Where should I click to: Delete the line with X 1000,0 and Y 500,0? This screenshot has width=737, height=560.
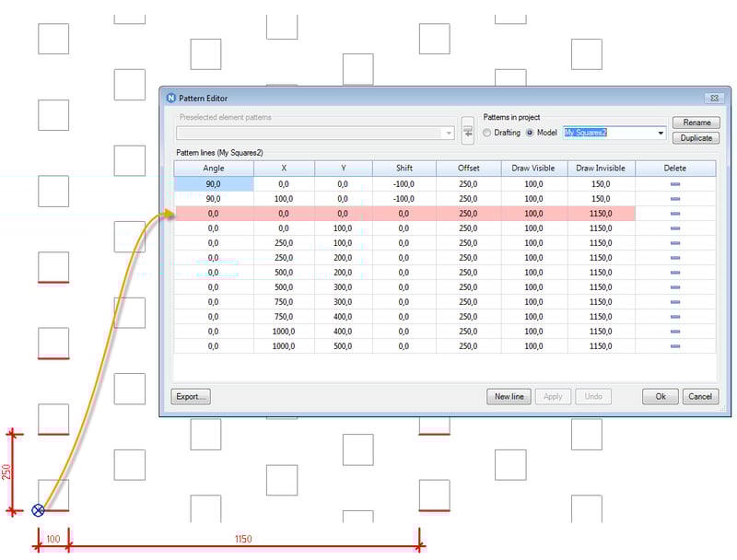[675, 346]
